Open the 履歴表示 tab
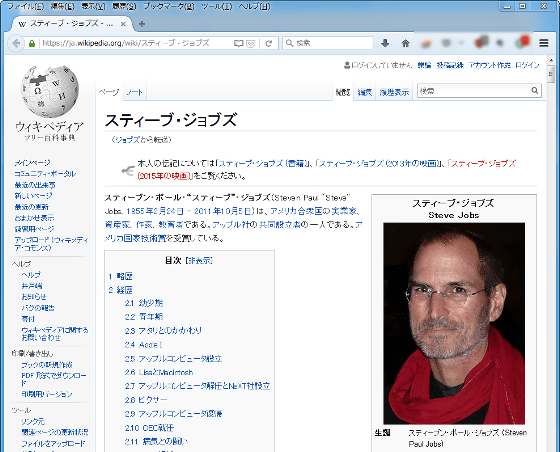This screenshot has width=560, height=452. (x=394, y=92)
